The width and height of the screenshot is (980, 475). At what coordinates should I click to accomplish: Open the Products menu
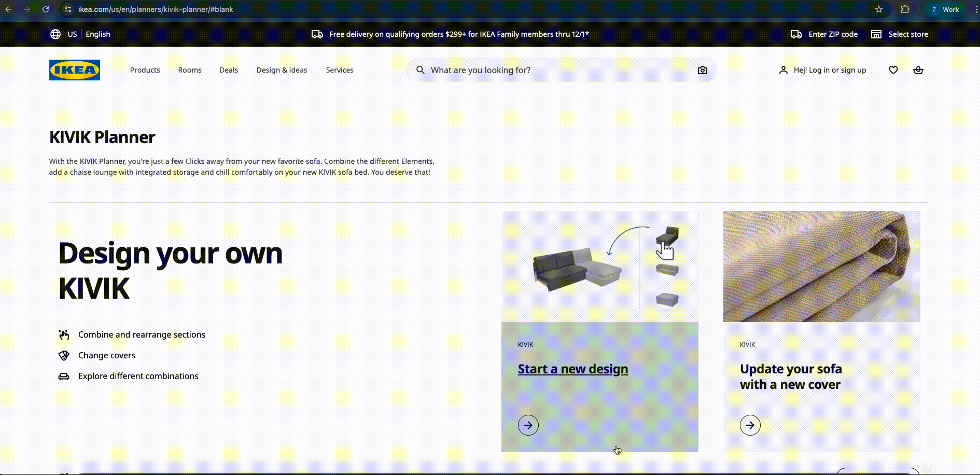pos(145,70)
